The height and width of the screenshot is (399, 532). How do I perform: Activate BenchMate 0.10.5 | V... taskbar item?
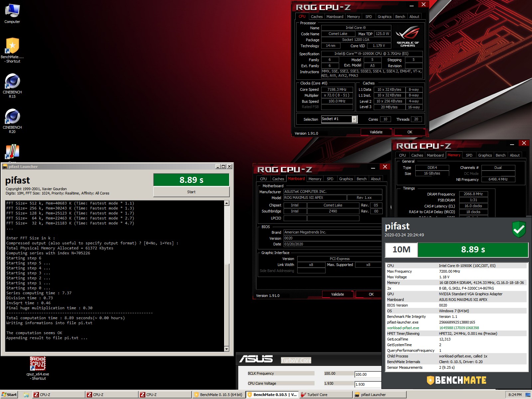click(x=272, y=395)
